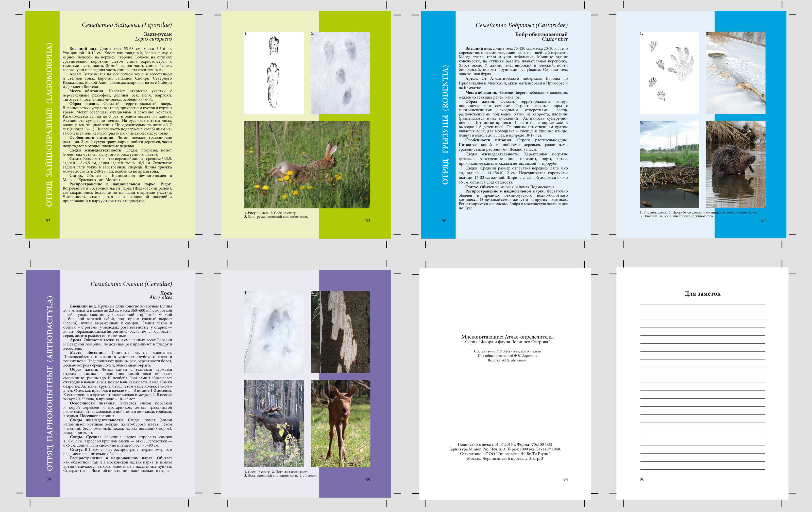Click the Заяц-русак species heading
The height and width of the screenshot is (512, 812).
pos(158,34)
